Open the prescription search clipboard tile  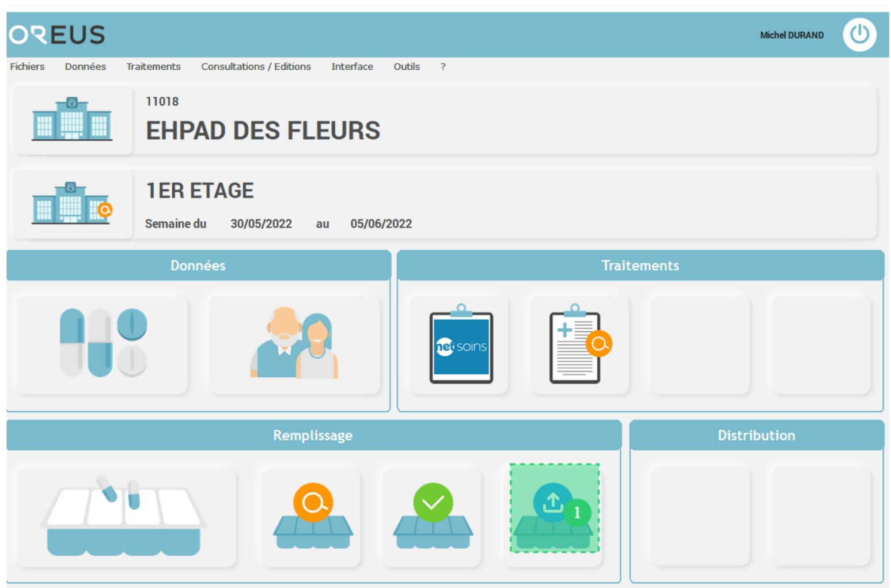pyautogui.click(x=579, y=344)
